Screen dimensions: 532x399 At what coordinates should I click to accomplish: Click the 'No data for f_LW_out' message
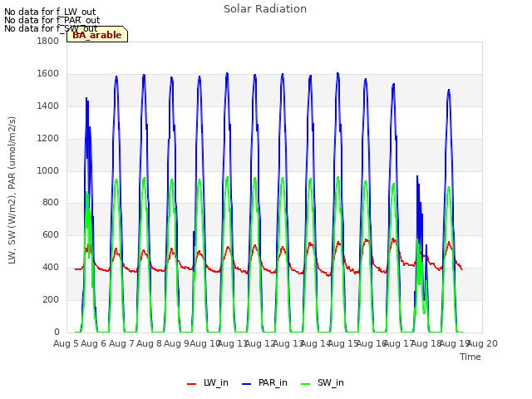(x=50, y=12)
